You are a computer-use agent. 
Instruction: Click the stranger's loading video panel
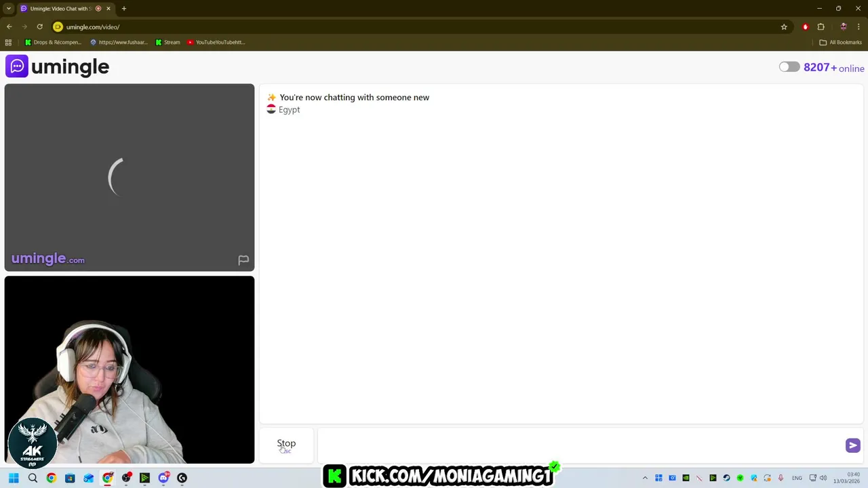click(x=130, y=178)
